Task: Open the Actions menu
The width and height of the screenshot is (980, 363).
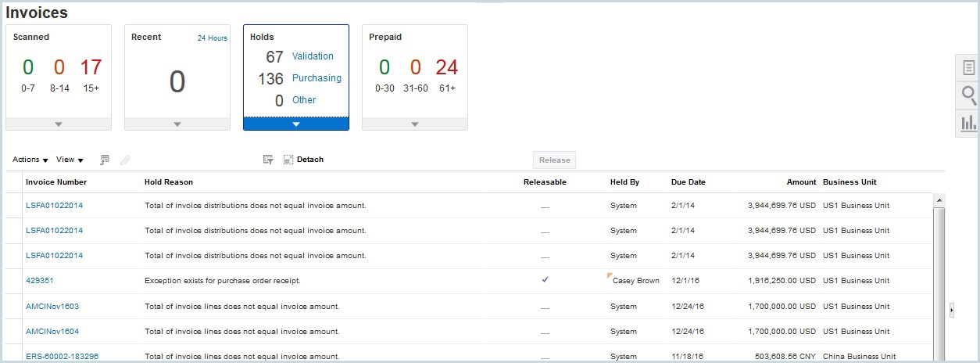Action: (x=30, y=160)
